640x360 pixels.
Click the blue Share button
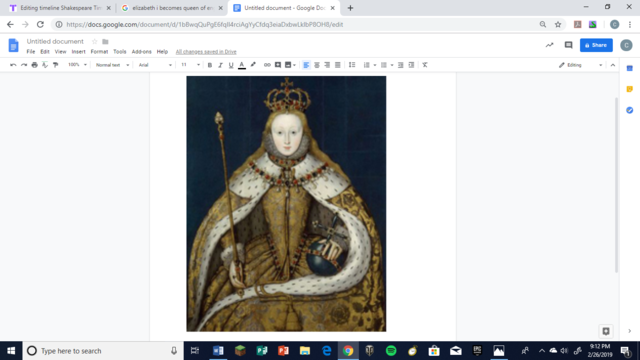596,45
